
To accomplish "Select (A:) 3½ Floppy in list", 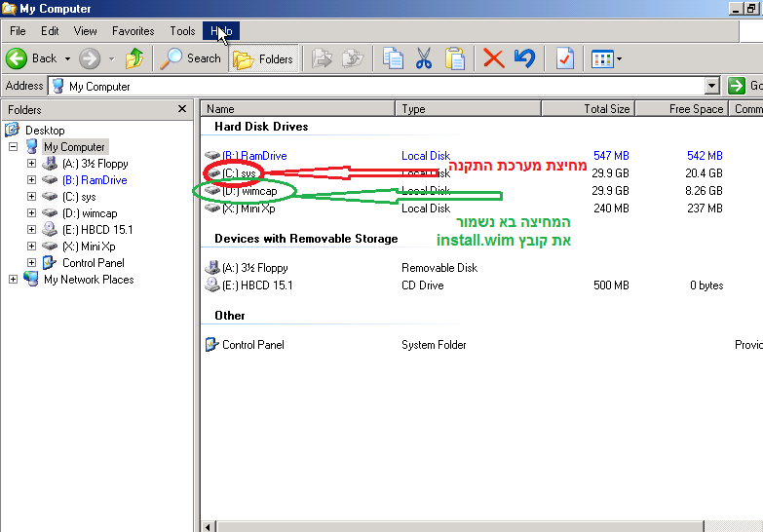I will (254, 268).
